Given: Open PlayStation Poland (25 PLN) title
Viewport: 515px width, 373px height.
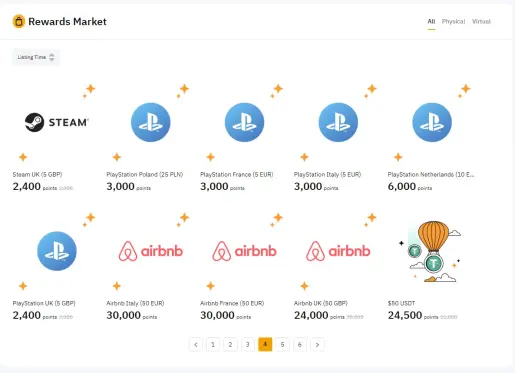Looking at the screenshot, I should [x=145, y=174].
